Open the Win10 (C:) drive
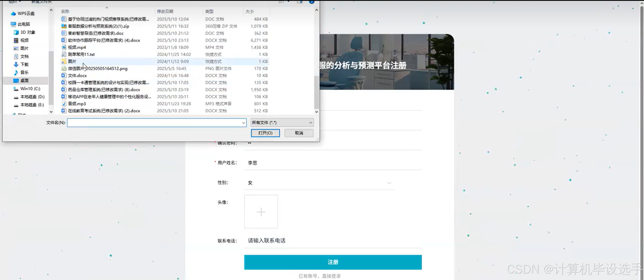This screenshot has height=280, width=644. (27, 89)
